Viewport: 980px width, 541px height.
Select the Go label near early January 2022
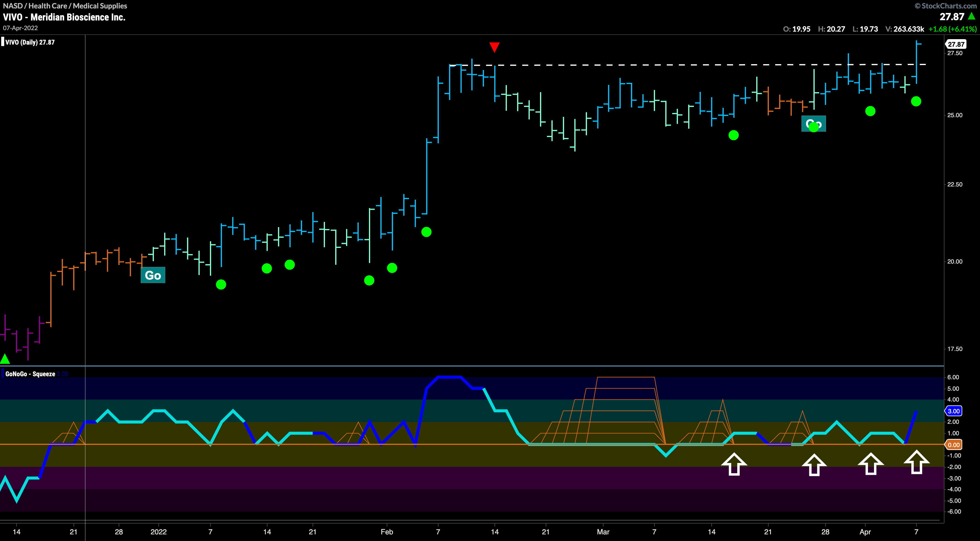pos(153,275)
